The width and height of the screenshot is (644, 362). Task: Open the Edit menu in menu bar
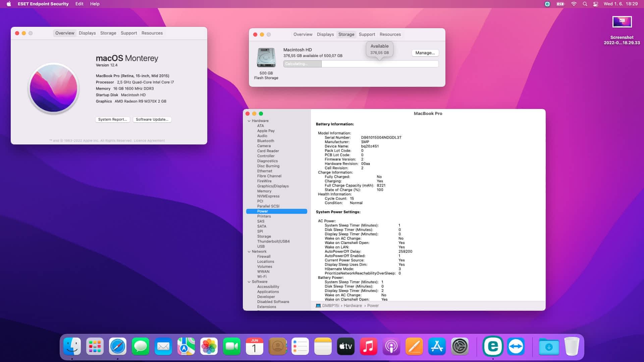tap(79, 4)
